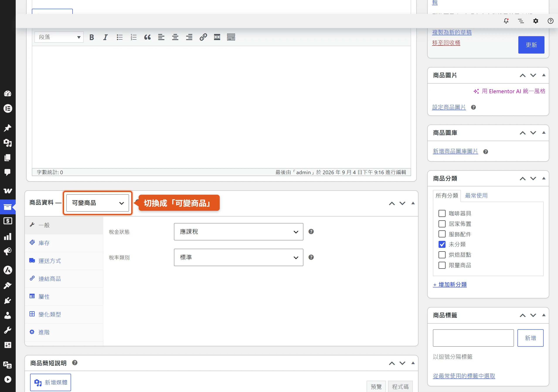Check the 咖啡器具 category
The width and height of the screenshot is (558, 392).
point(442,213)
